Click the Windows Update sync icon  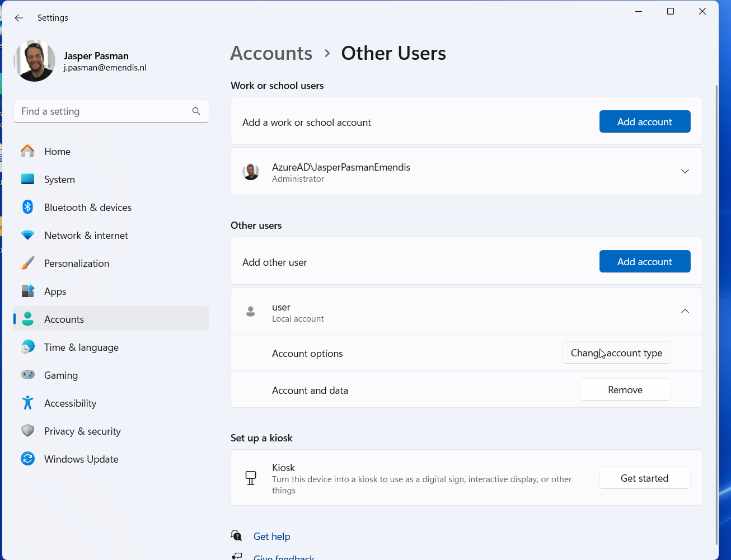(x=27, y=459)
